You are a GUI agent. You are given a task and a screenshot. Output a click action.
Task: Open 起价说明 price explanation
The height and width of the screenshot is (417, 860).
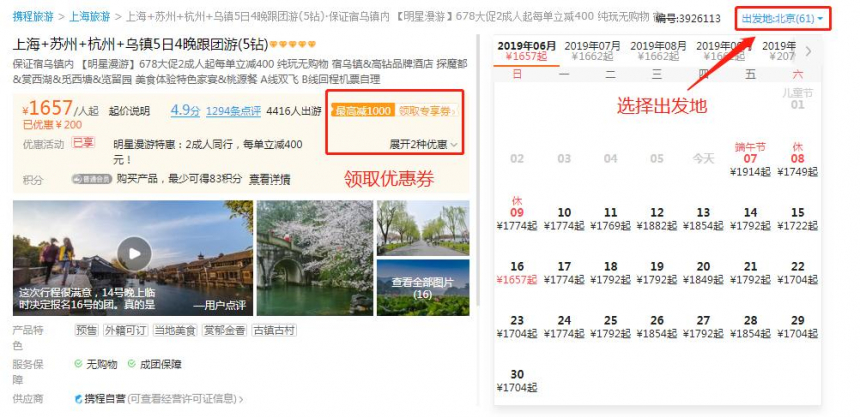point(129,111)
